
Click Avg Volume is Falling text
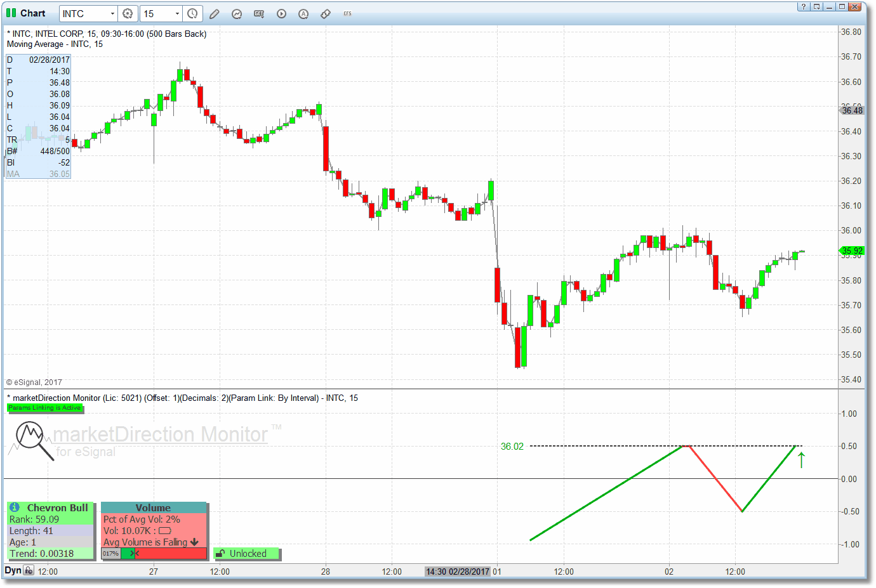point(145,542)
